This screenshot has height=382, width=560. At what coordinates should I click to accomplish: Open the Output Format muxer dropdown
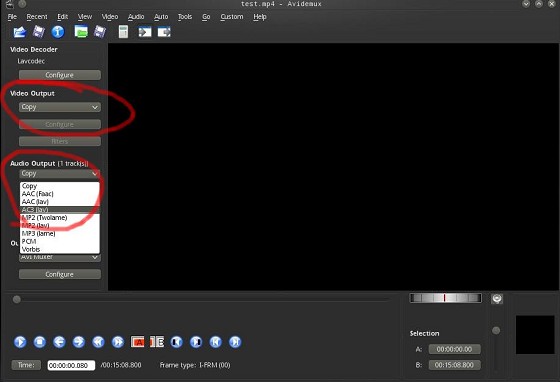(x=60, y=257)
